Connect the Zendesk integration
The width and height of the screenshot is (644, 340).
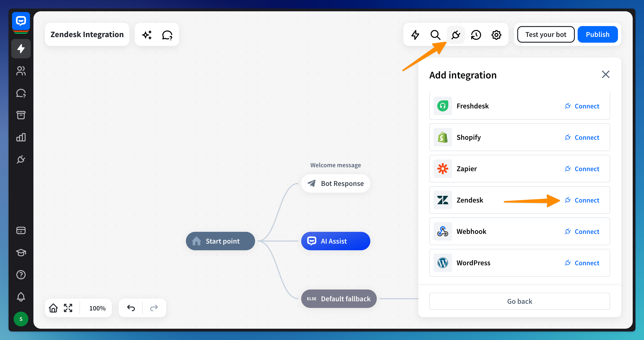point(582,200)
